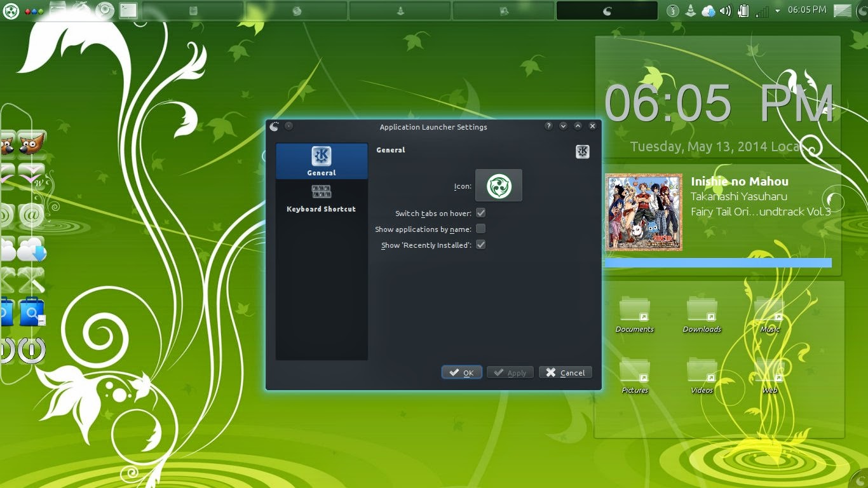Open the Keyboard Shortcut settings page
Image resolution: width=868 pixels, height=488 pixels.
(322, 198)
